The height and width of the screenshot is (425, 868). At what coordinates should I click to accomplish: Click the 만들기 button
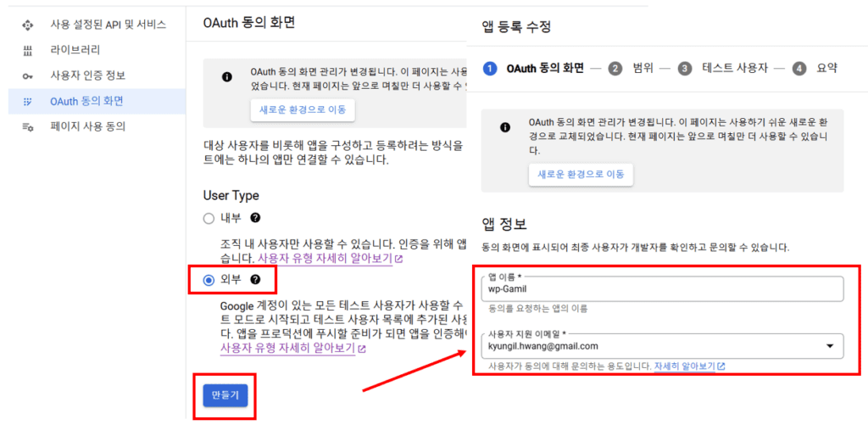click(x=225, y=395)
